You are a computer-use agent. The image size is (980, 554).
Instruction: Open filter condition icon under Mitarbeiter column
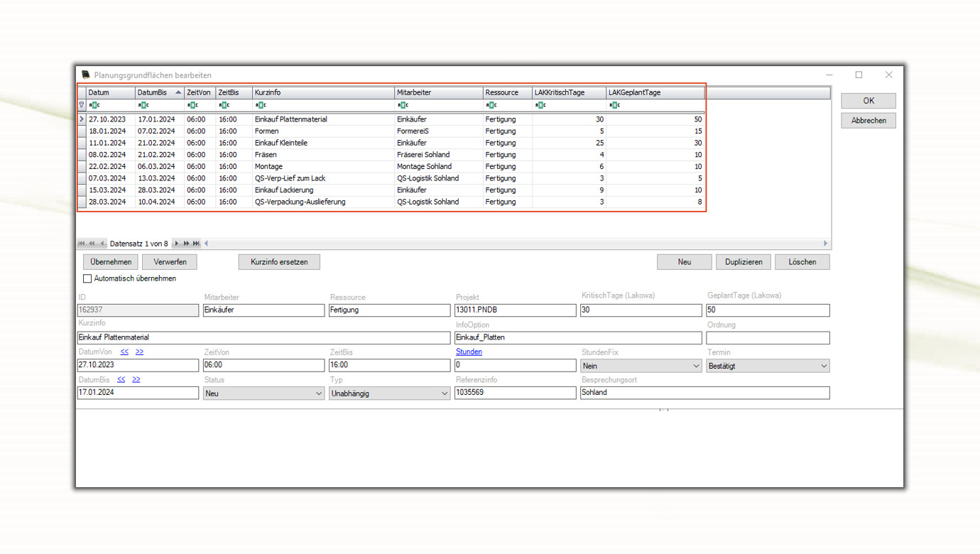[x=403, y=105]
